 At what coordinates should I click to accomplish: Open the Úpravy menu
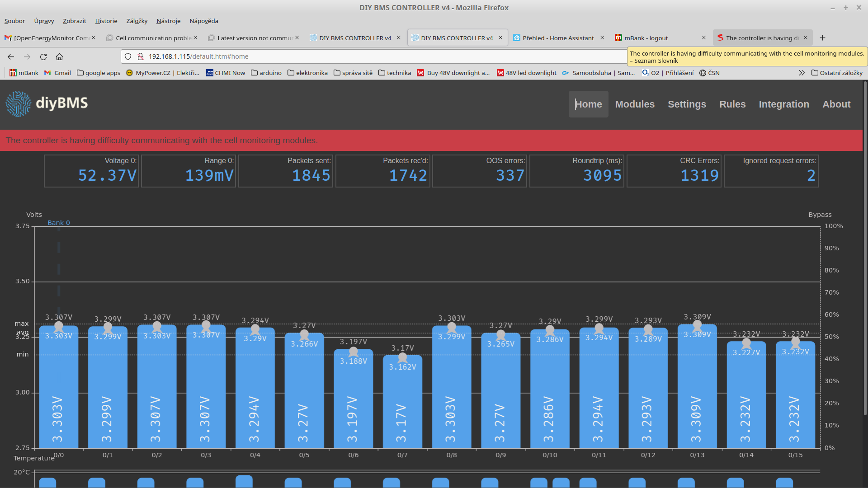[44, 21]
